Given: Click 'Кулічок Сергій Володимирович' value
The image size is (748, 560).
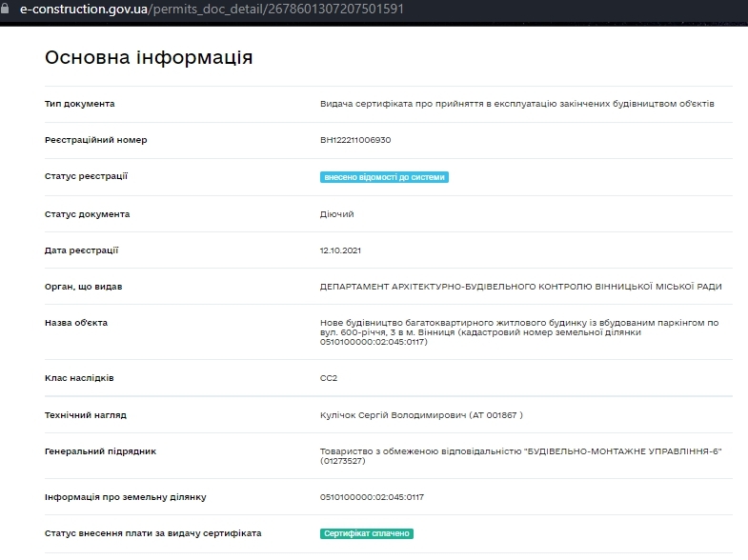Looking at the screenshot, I should pos(421,415).
